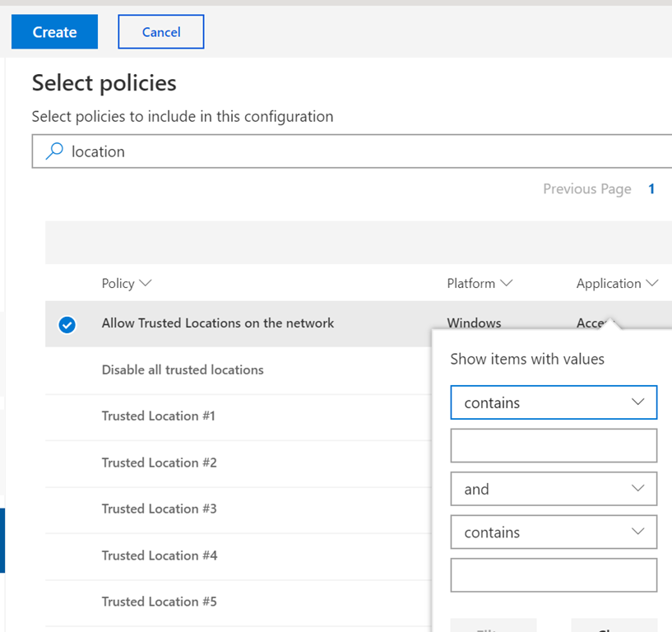
Task: Select the Disable all trusted locations policy
Action: tap(183, 369)
